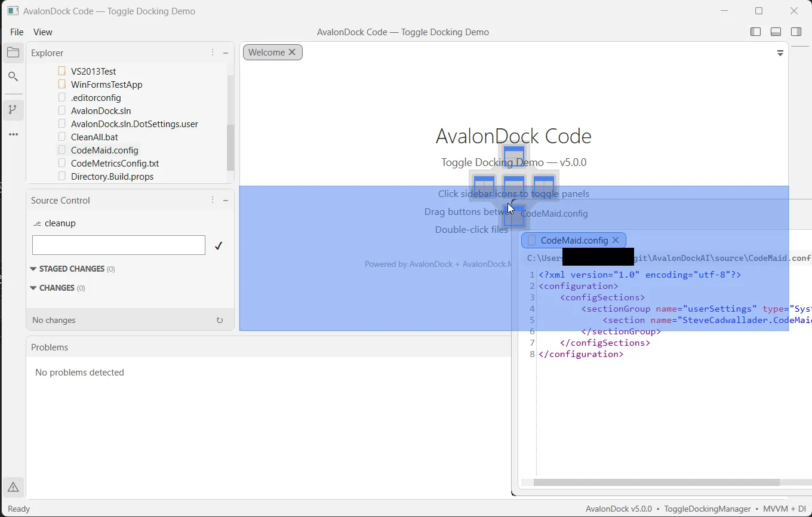Select the floating CodeMaid.config tab
The height and width of the screenshot is (517, 812).
[574, 240]
